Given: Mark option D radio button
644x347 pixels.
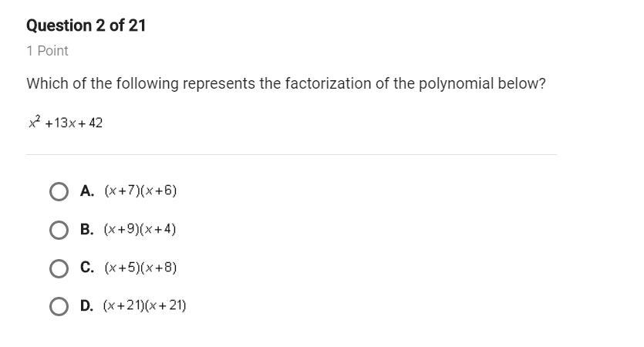Looking at the screenshot, I should pyautogui.click(x=59, y=306).
